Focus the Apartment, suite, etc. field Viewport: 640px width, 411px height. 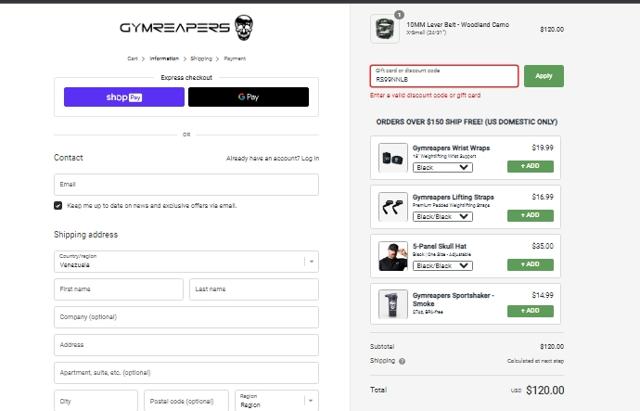point(186,373)
